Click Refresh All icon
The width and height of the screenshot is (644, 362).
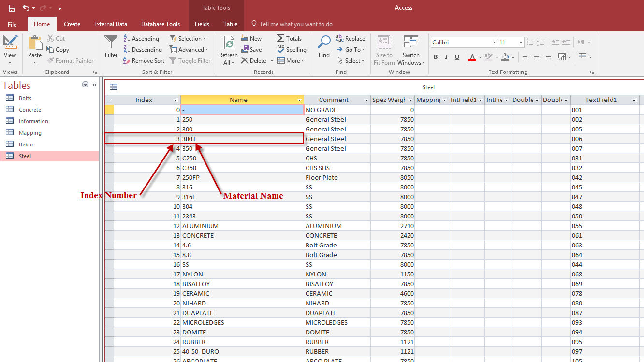coord(228,43)
